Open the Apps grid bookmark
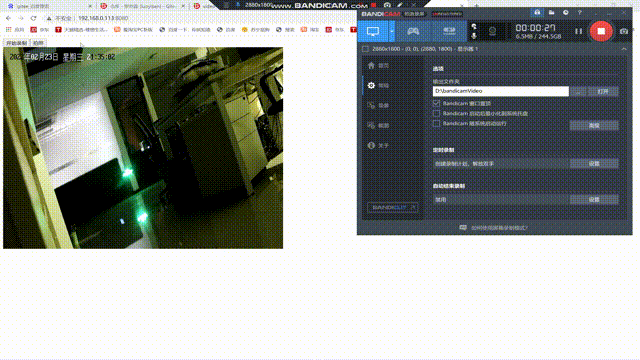 [x=15, y=30]
